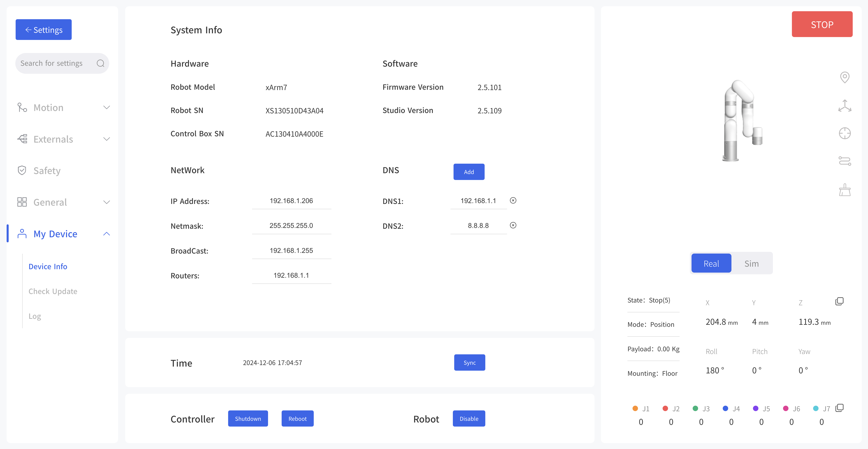The image size is (868, 449).
Task: Click the J3 green joint dot
Action: tap(695, 409)
